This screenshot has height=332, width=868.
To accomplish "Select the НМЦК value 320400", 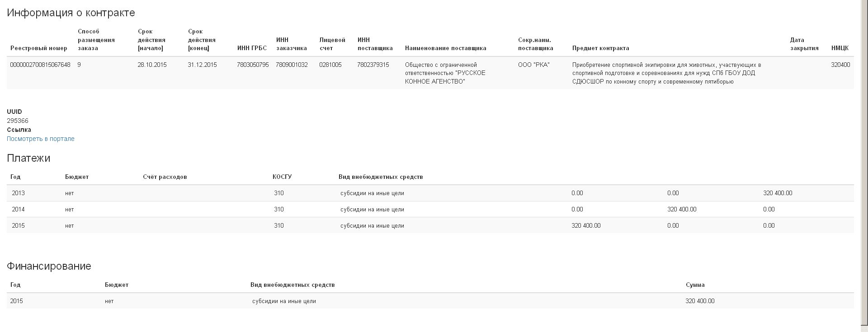I will pyautogui.click(x=840, y=65).
